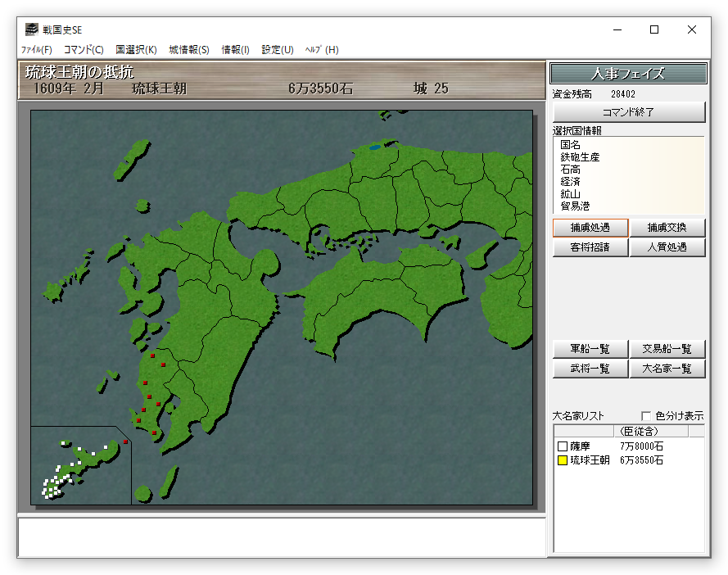The width and height of the screenshot is (728, 575).
Task: Select 鉄砲生産 in the 選択国情報 list
Action: pos(580,157)
